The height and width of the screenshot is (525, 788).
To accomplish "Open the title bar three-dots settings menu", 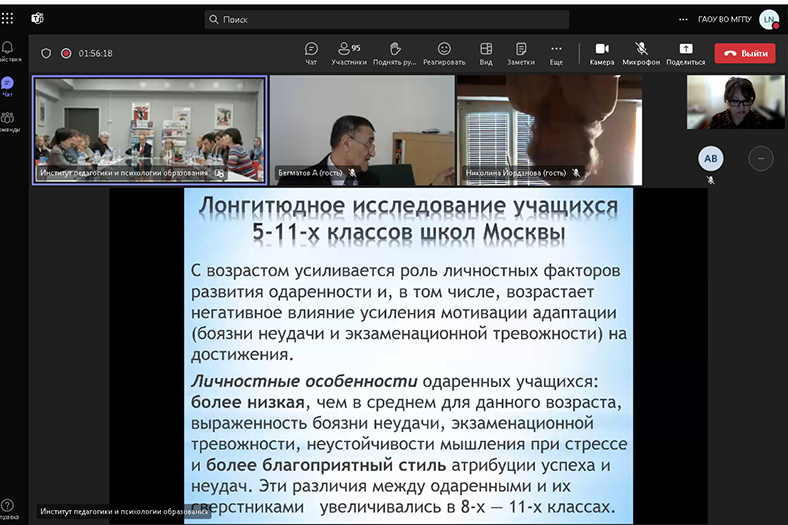I will [683, 18].
